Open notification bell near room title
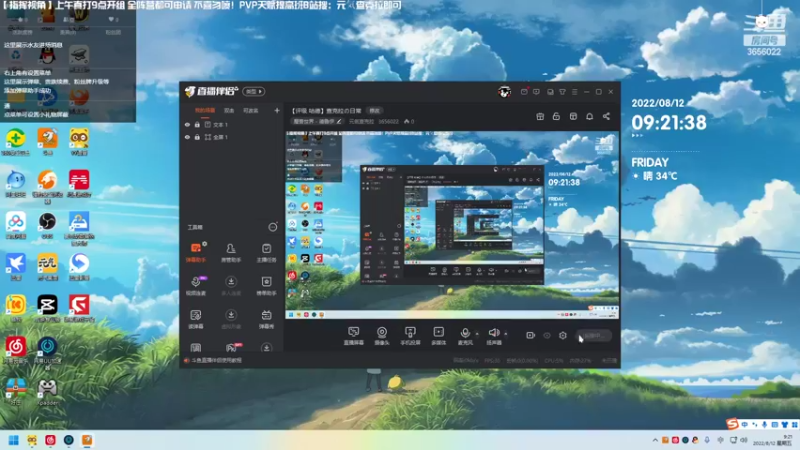This screenshot has height=450, width=800. pos(589,116)
